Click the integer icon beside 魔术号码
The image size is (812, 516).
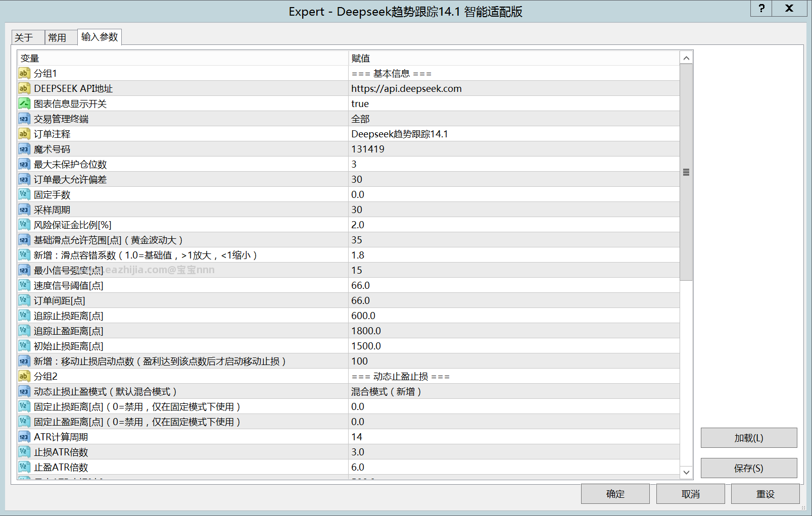point(24,149)
